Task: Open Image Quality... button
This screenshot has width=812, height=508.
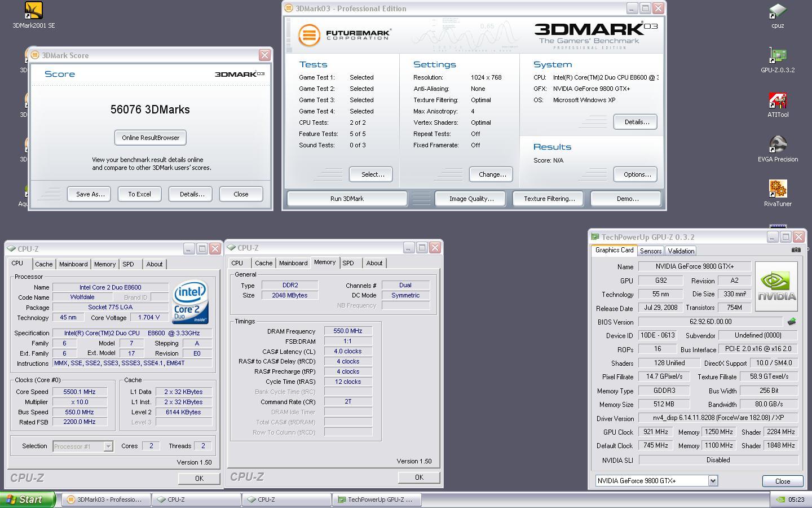Action: pyautogui.click(x=471, y=199)
